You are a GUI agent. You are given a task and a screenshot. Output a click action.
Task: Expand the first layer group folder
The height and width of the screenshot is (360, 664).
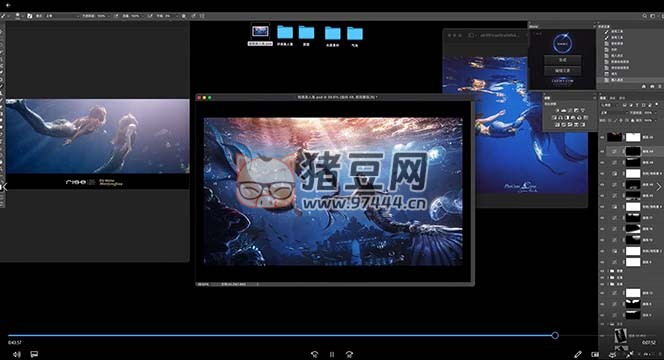coord(609,270)
